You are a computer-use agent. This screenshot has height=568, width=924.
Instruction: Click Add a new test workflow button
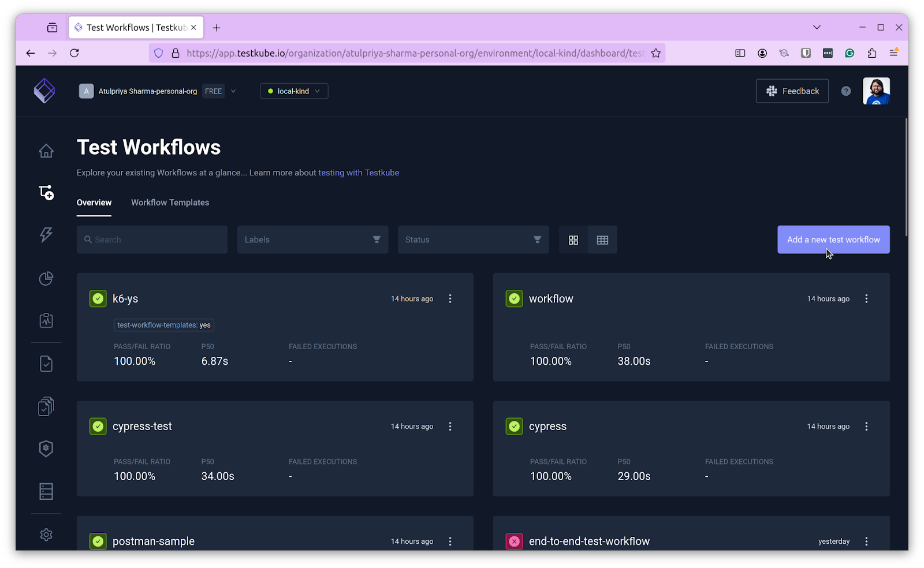tap(833, 240)
